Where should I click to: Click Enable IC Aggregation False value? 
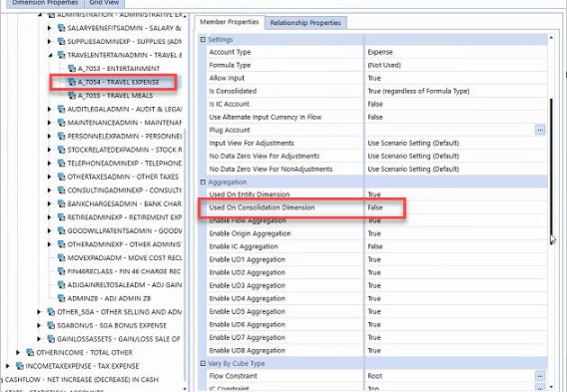coord(375,246)
